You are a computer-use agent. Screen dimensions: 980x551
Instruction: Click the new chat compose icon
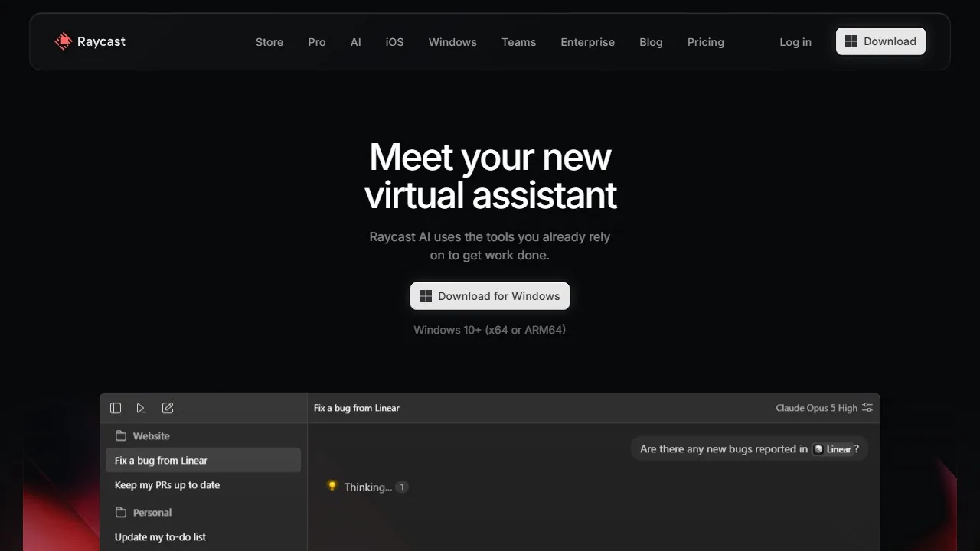pyautogui.click(x=168, y=408)
